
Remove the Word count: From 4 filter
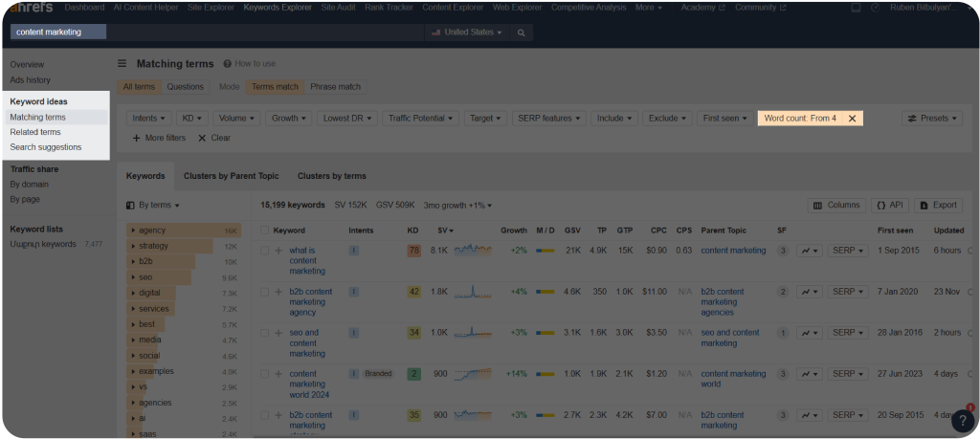[852, 118]
